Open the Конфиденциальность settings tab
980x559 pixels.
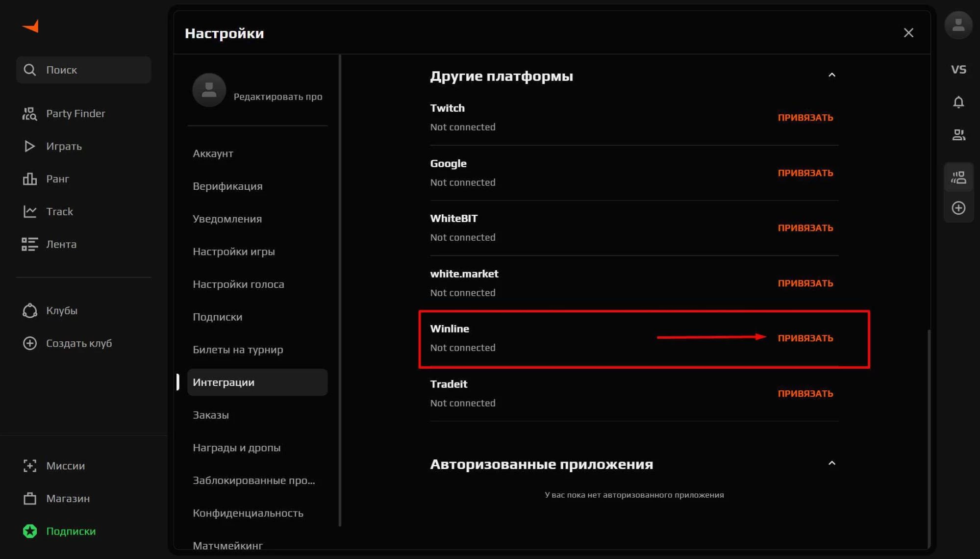pyautogui.click(x=257, y=513)
